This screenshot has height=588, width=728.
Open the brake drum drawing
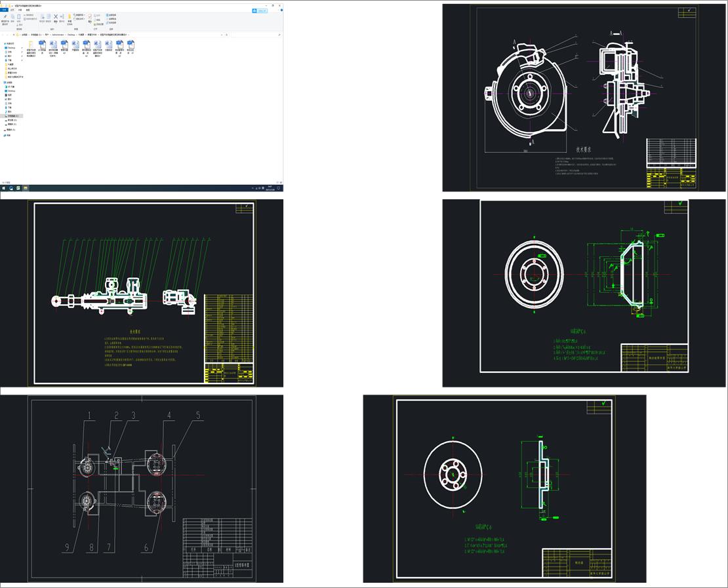tap(584, 293)
